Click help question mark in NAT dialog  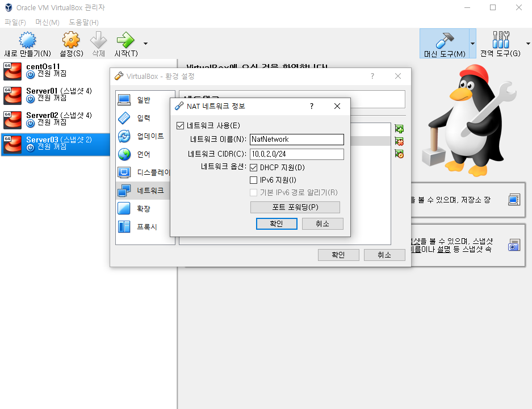click(312, 106)
